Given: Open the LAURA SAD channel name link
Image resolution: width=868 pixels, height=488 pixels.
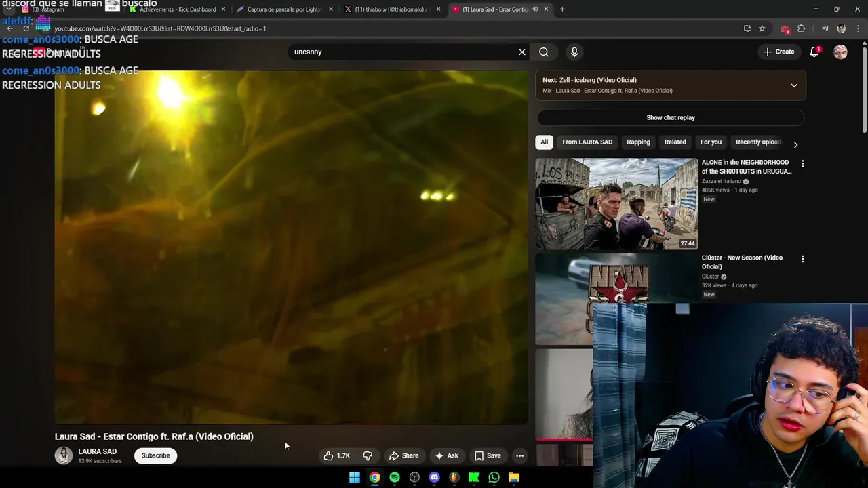Looking at the screenshot, I should (x=98, y=451).
